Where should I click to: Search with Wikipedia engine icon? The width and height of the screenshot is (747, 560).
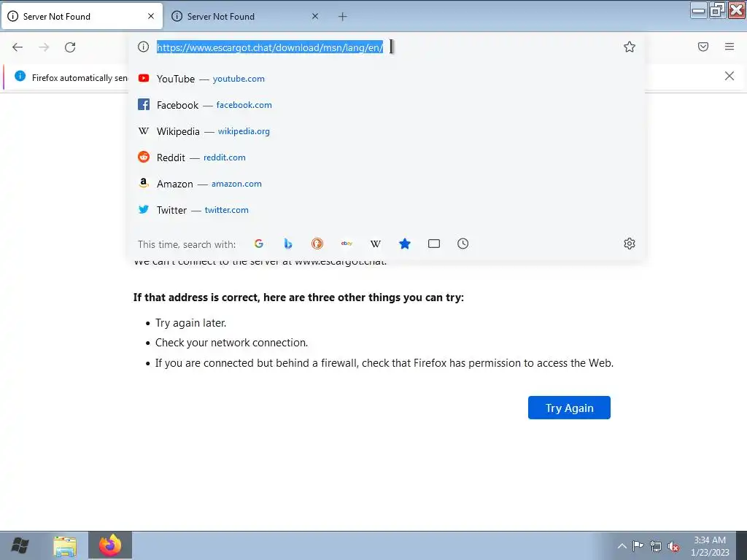tap(376, 244)
